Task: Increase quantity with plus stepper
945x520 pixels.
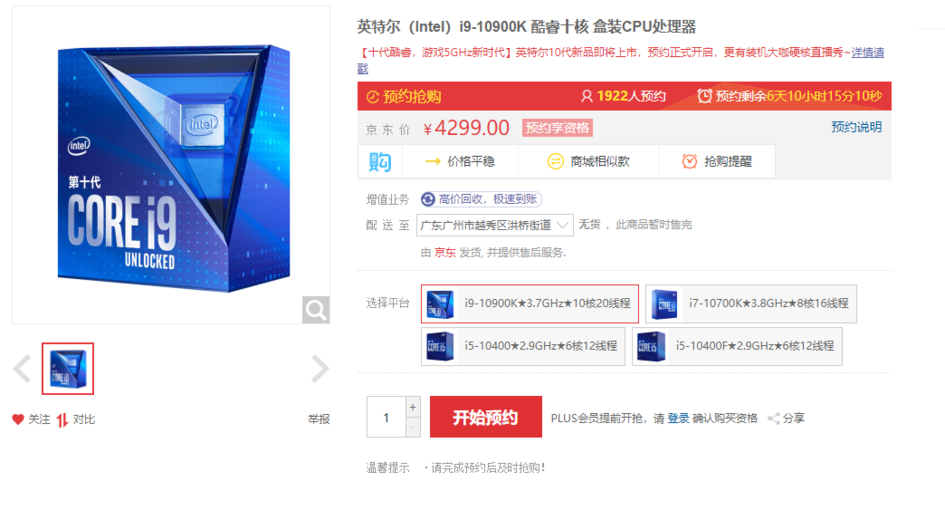Action: click(x=413, y=407)
